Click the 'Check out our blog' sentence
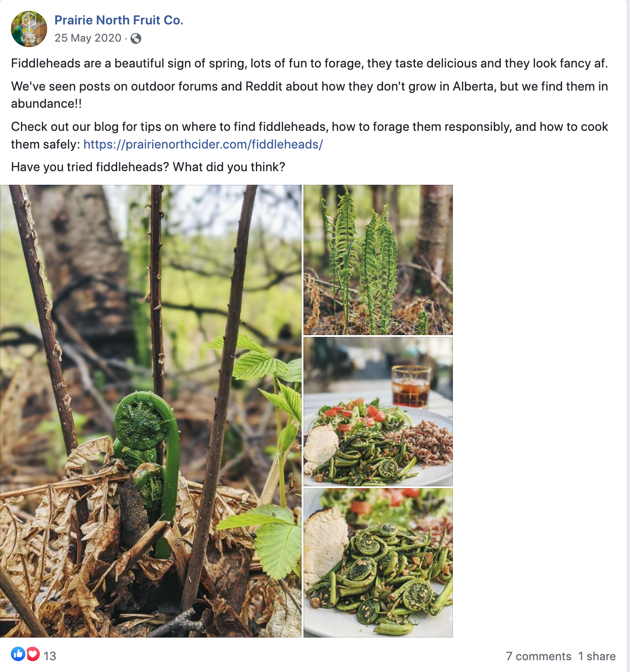The height and width of the screenshot is (672, 630). [309, 127]
